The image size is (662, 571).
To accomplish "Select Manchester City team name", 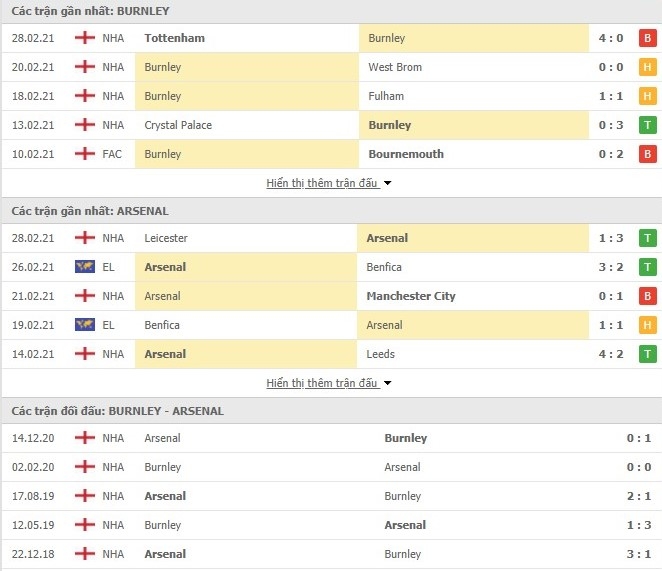I will click(x=411, y=296).
